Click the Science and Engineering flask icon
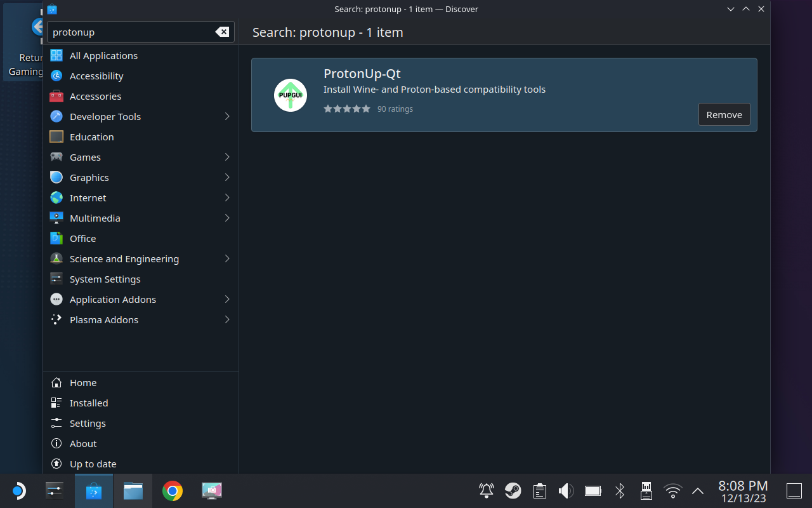The image size is (812, 508). pos(56,258)
